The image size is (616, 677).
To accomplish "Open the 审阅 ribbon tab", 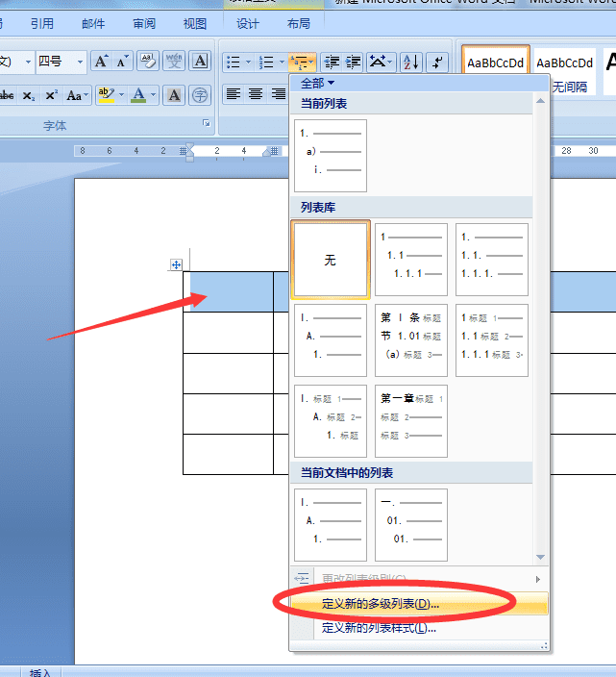I will click(x=144, y=24).
